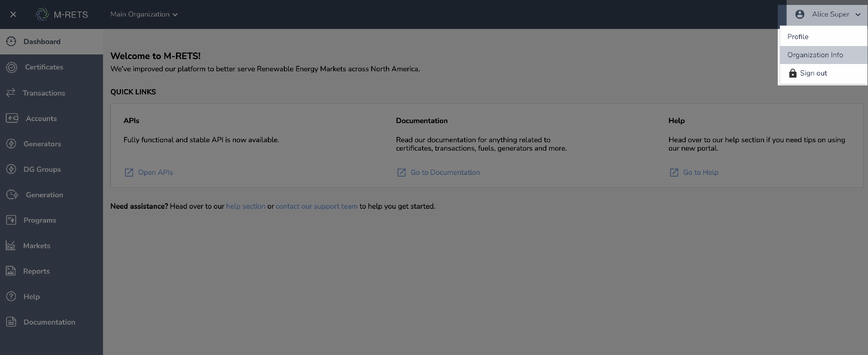This screenshot has height=355, width=868.
Task: Select Profile from the user menu
Action: point(798,37)
